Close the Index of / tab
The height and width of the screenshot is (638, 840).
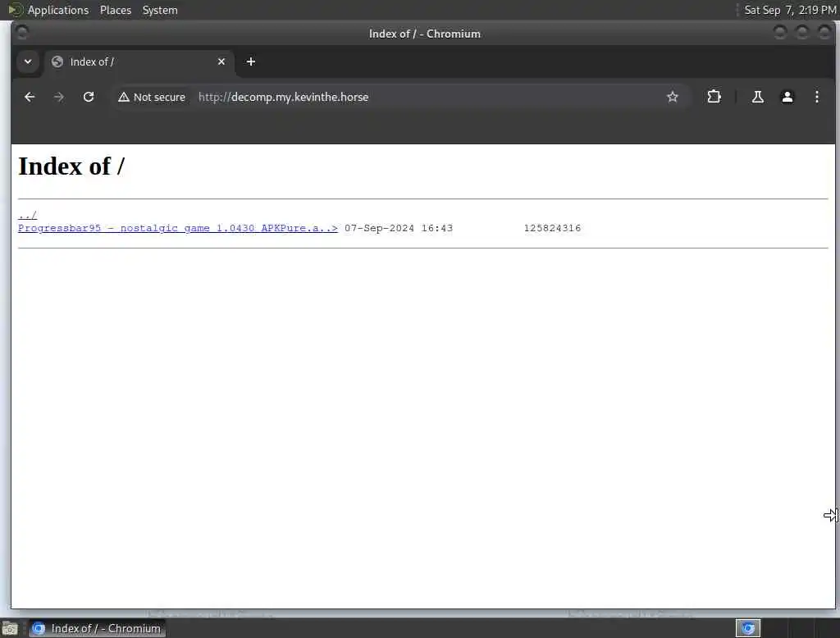[x=221, y=62]
